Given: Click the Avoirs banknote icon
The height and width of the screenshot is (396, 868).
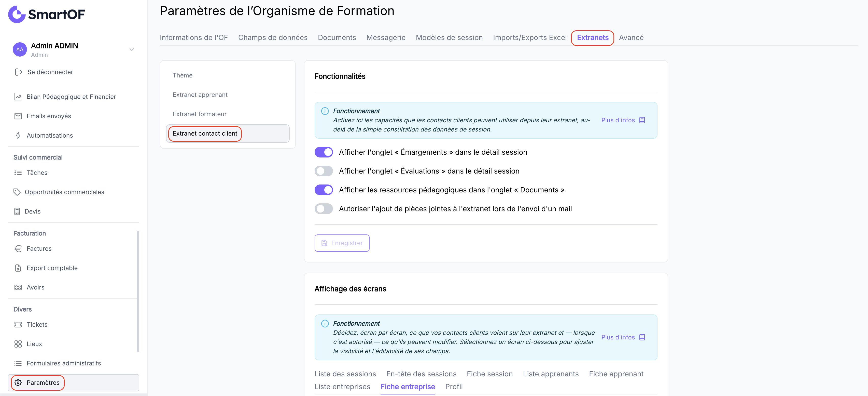Looking at the screenshot, I should (x=18, y=287).
